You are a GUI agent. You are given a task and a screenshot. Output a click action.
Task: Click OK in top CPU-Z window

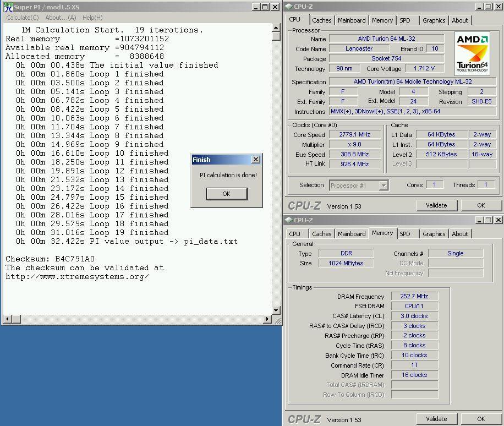[481, 205]
